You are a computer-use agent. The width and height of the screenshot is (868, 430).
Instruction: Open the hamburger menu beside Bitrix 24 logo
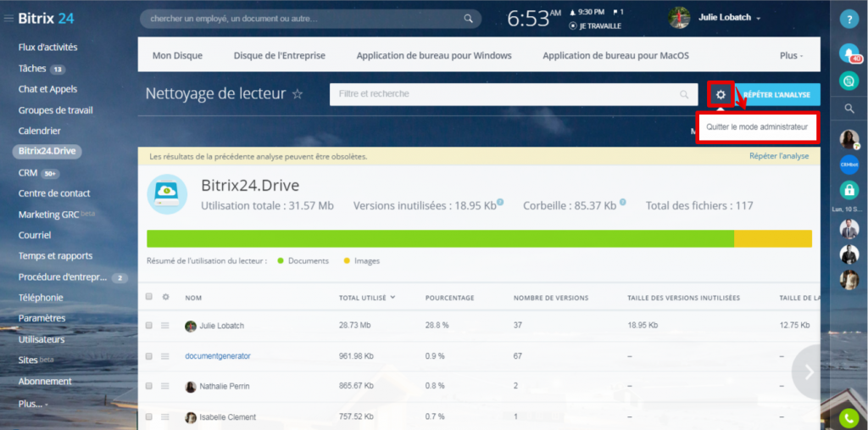8,19
